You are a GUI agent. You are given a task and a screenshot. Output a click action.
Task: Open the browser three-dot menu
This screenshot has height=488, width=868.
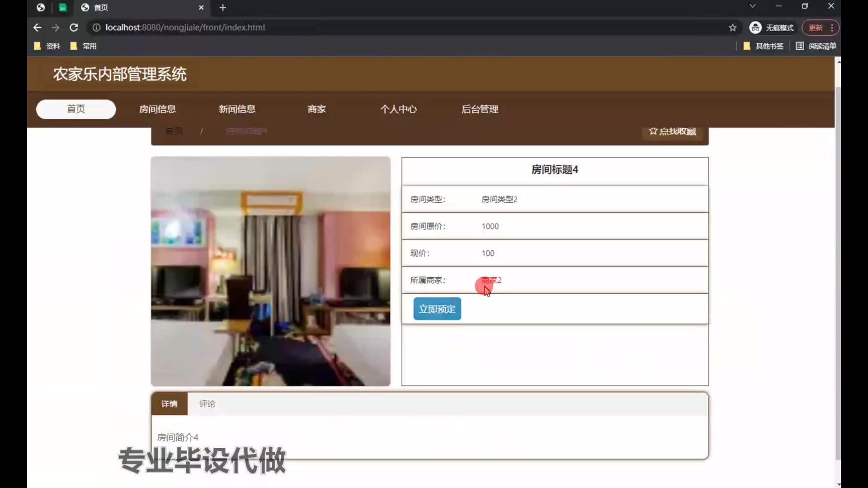click(832, 28)
